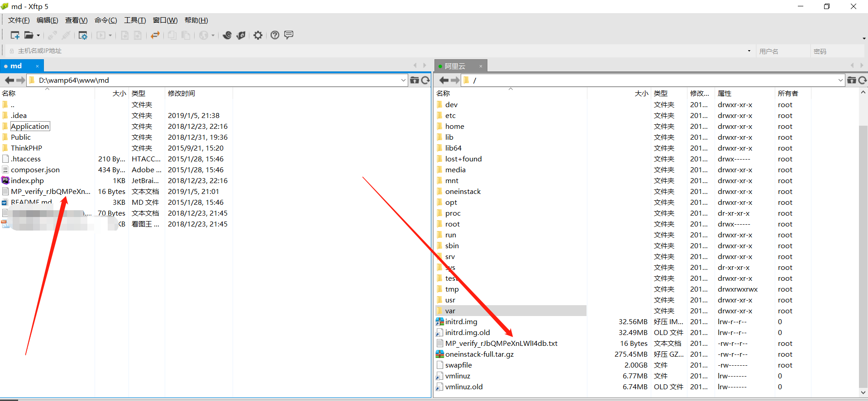Go back in the local pane

tap(10, 80)
